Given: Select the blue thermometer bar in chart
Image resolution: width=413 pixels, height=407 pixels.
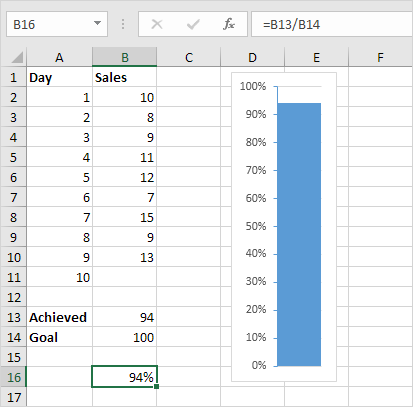Looking at the screenshot, I should tap(299, 234).
